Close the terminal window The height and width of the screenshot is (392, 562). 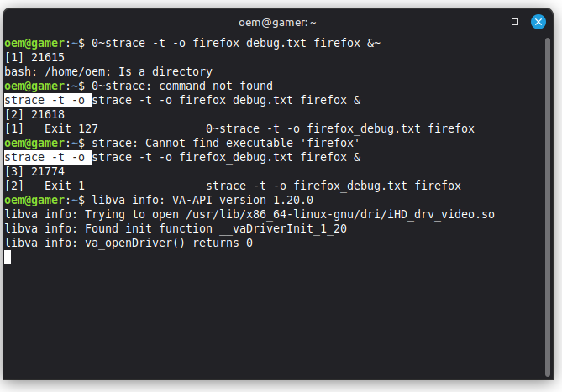click(x=538, y=21)
